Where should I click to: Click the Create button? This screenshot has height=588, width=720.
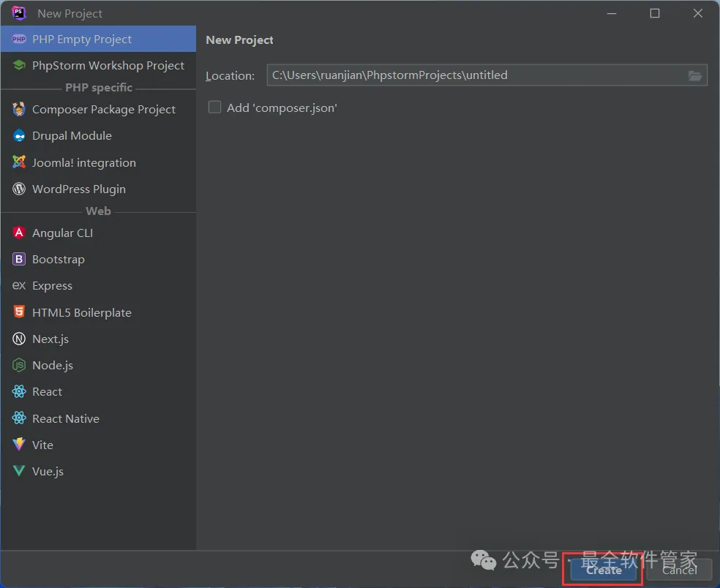click(x=604, y=570)
